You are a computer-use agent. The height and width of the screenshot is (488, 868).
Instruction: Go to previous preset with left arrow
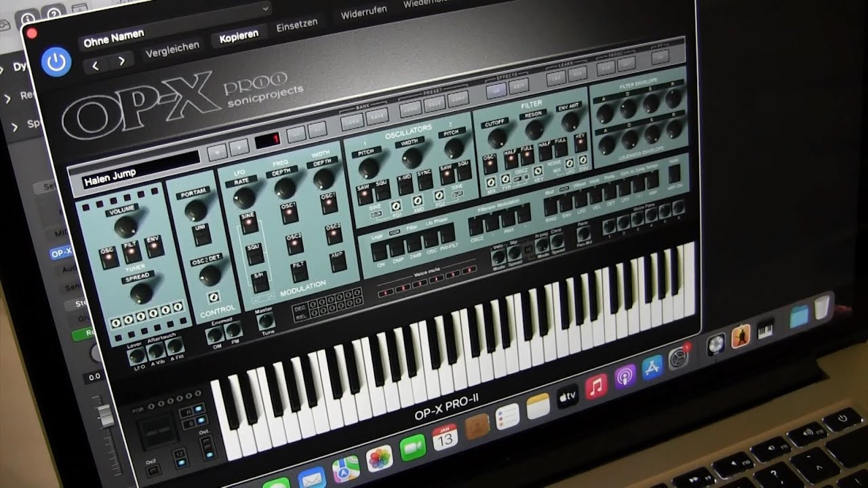point(96,65)
